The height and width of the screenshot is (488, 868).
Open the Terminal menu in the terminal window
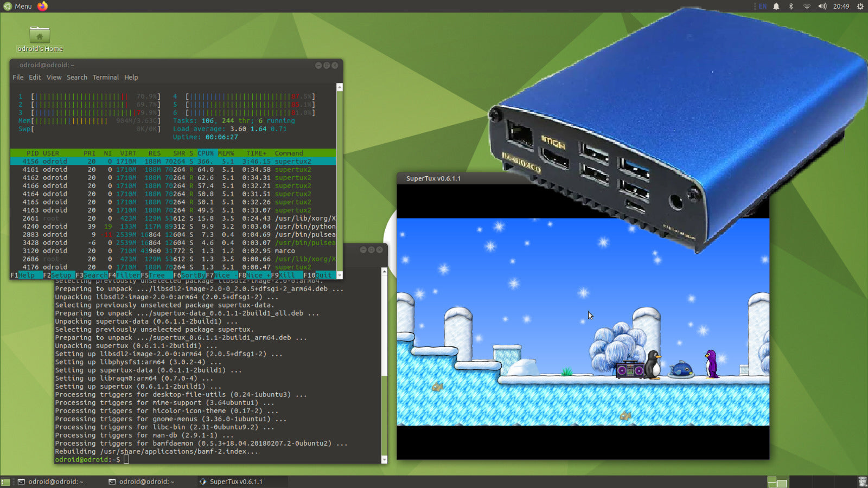(x=105, y=77)
